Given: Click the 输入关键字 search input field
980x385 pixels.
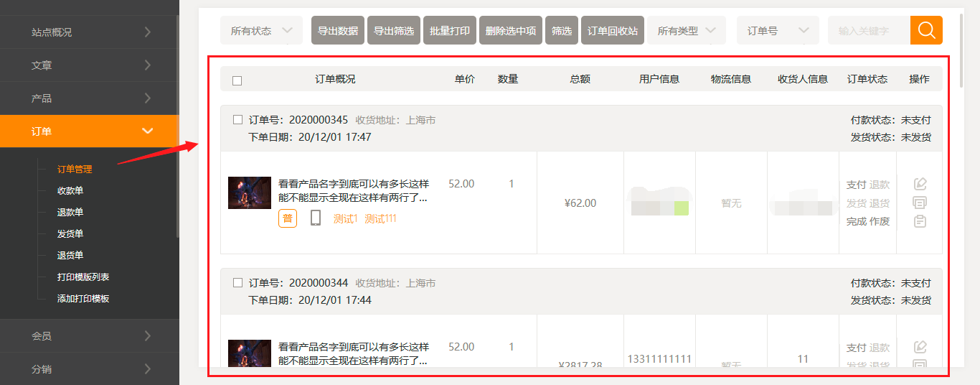Looking at the screenshot, I should pos(869,31).
